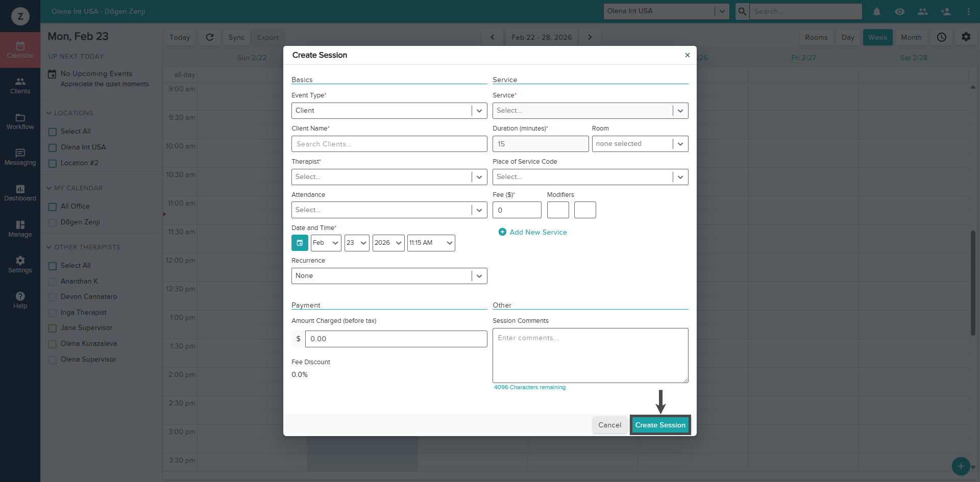This screenshot has height=482, width=980.
Task: Expand the Therapist select dropdown
Action: (x=389, y=177)
